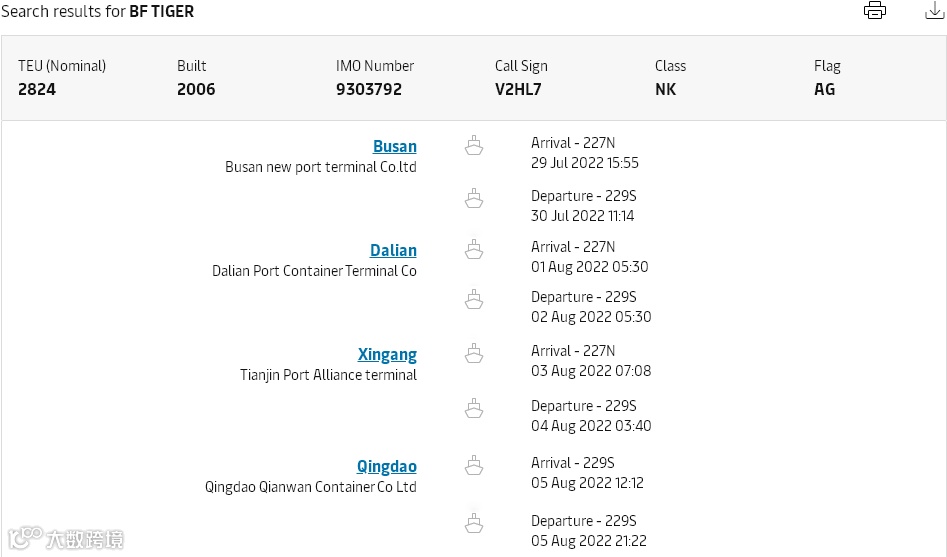Viewport: 947px width, 557px height.
Task: Click the BF TIGER search result title
Action: click(x=161, y=12)
